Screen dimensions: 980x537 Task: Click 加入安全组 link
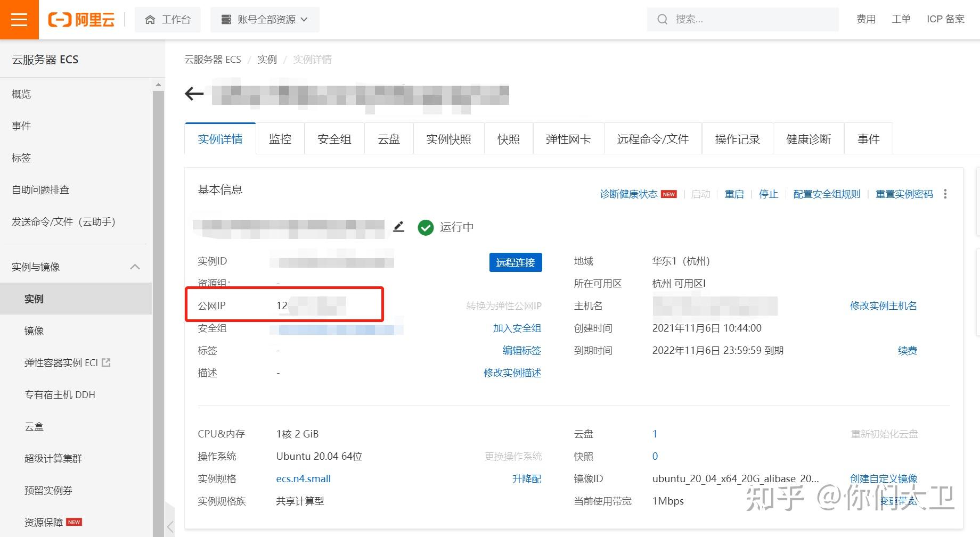[x=517, y=328]
